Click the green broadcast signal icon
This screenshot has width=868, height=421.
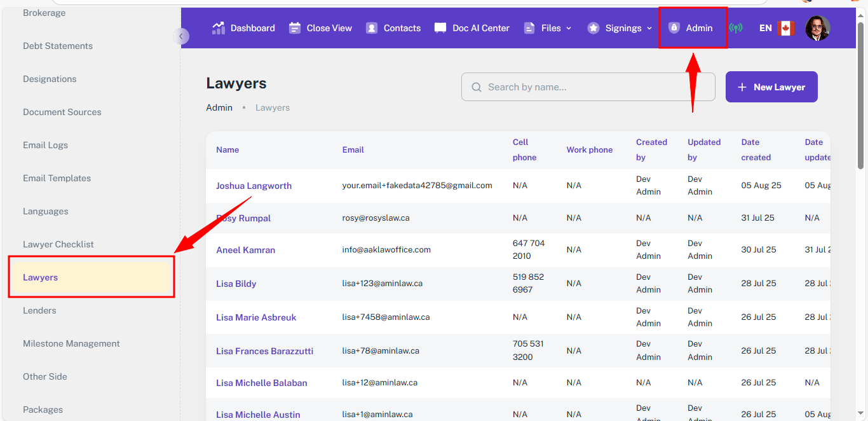(736, 28)
